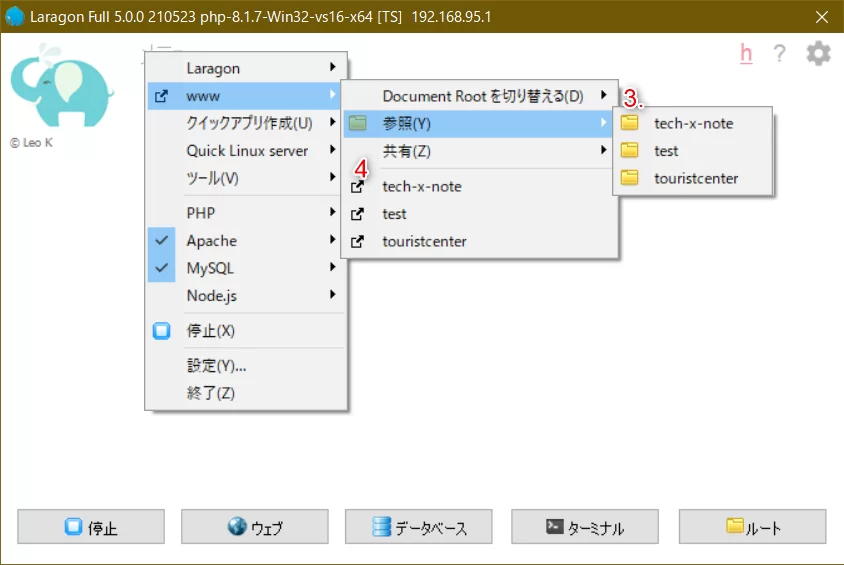Expand the Apache submenu arrow
Viewport: 844px width, 565px height.
[x=333, y=239]
